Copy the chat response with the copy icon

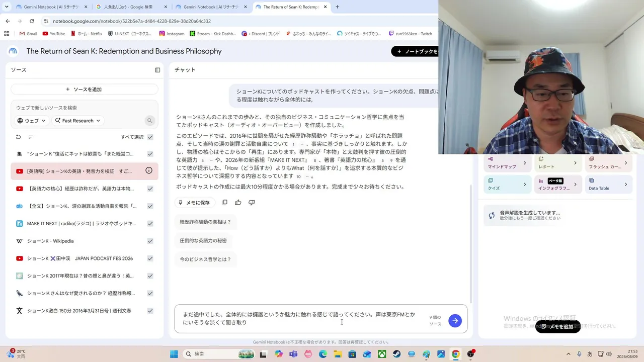pos(225,202)
